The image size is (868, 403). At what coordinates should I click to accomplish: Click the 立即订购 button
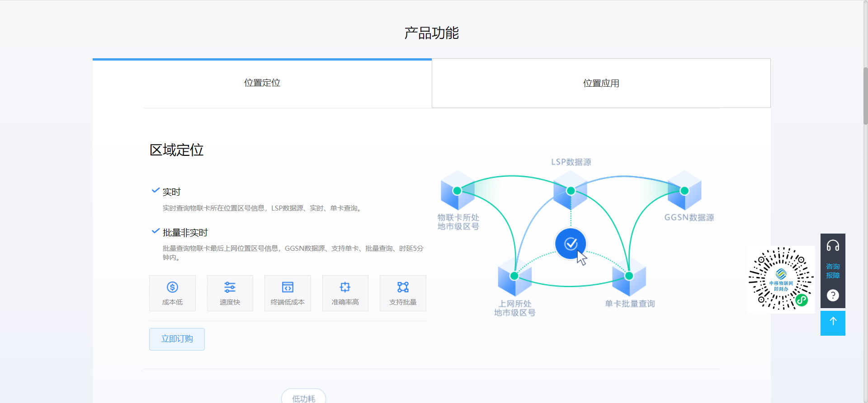click(177, 339)
